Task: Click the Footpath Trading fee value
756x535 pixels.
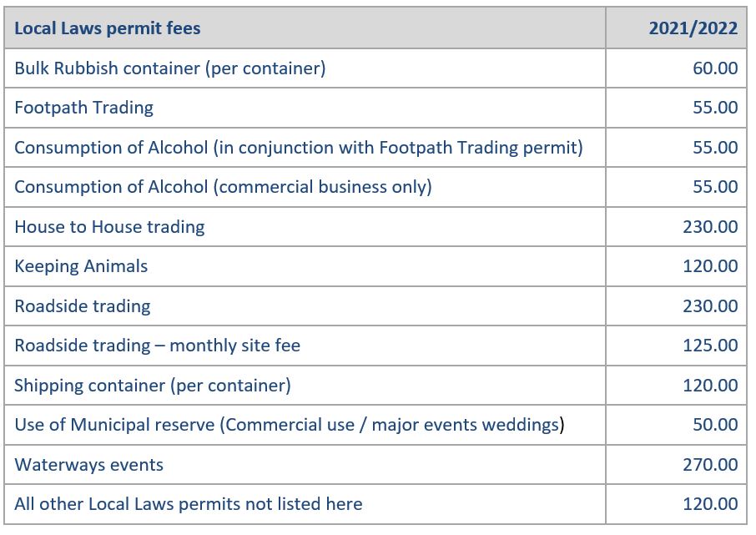Action: (715, 108)
